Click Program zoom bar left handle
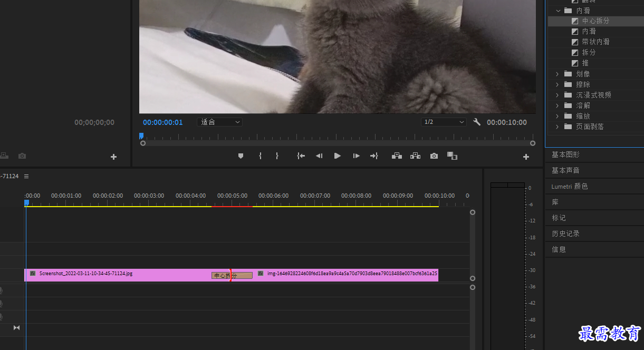644x350 pixels. pyautogui.click(x=143, y=143)
